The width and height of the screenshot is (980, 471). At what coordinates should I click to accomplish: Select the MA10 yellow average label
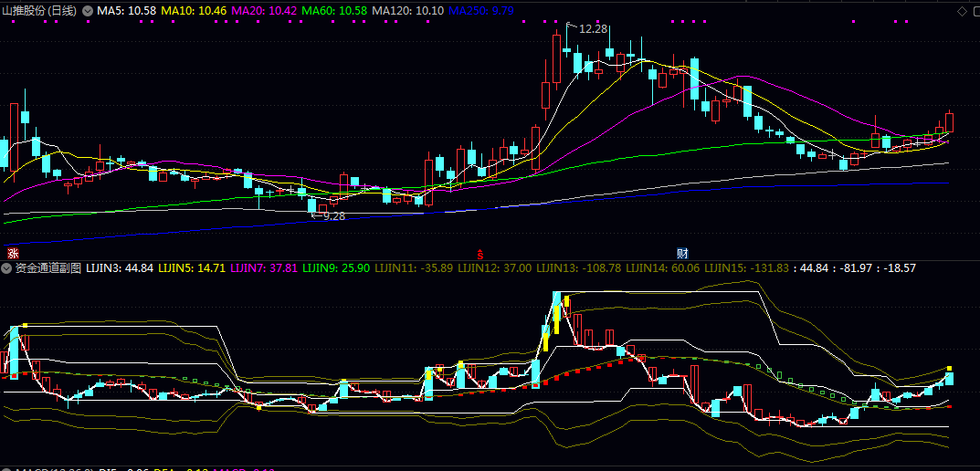pyautogui.click(x=195, y=10)
